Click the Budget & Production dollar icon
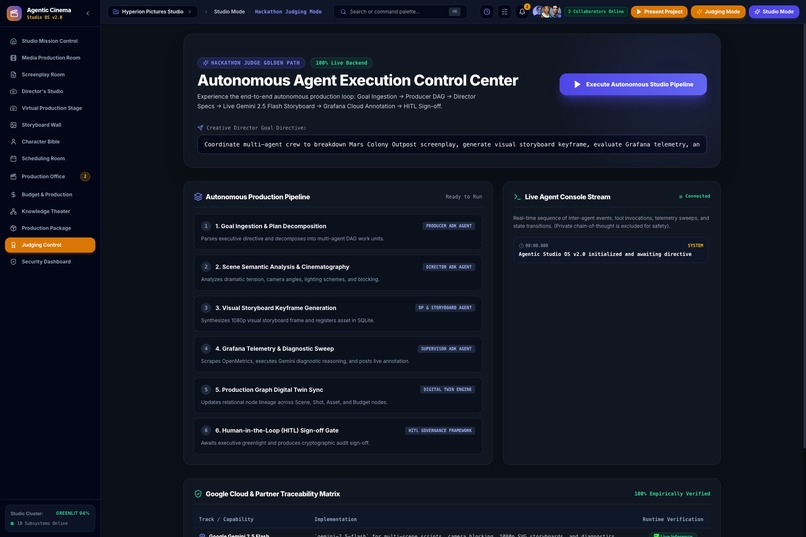 [x=13, y=194]
